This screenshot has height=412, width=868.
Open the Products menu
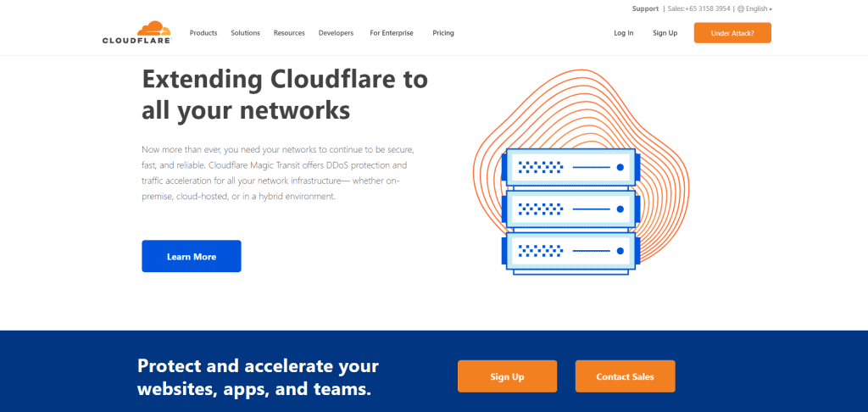(x=203, y=33)
